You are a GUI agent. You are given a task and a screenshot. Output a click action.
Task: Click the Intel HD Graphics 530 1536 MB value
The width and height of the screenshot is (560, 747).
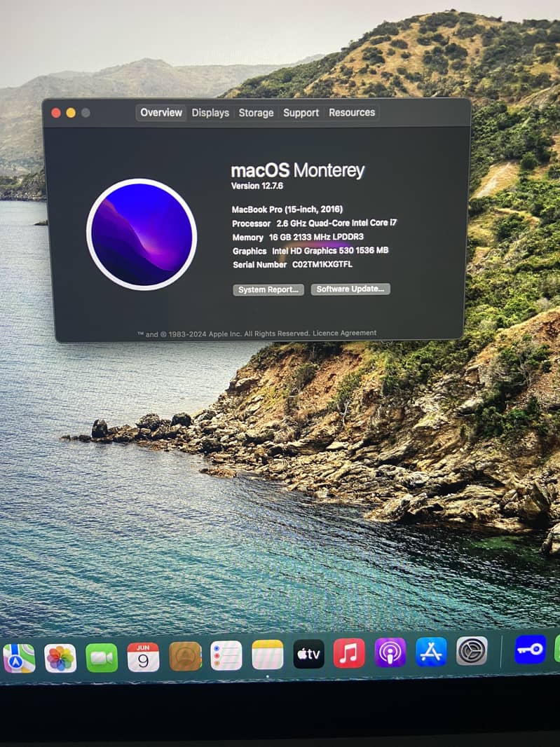tap(330, 250)
